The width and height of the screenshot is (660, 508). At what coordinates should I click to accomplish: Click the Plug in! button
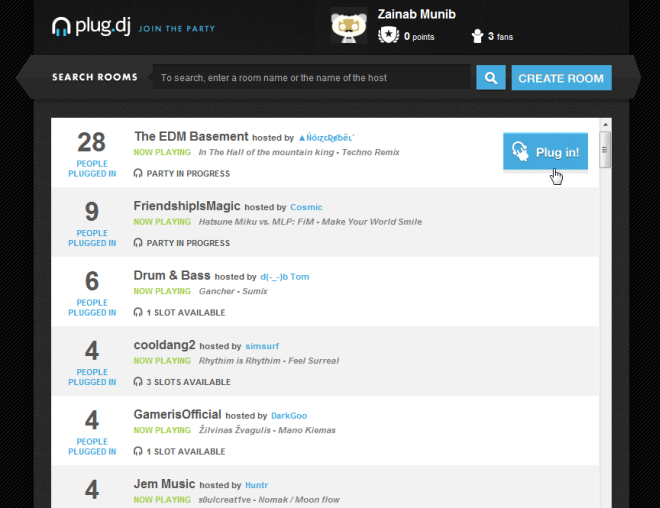coord(546,152)
